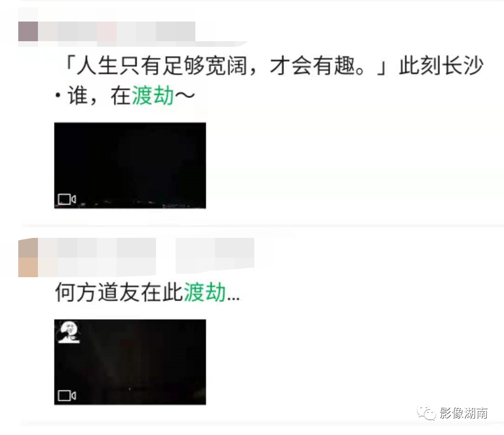Viewport: 504px width, 435px height.
Task: Open the first poster's blurred username
Action: pos(117,31)
